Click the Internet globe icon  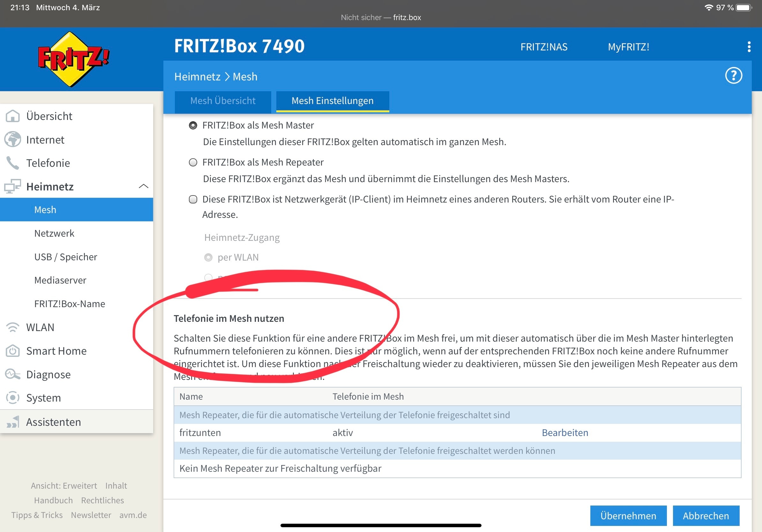(x=13, y=140)
